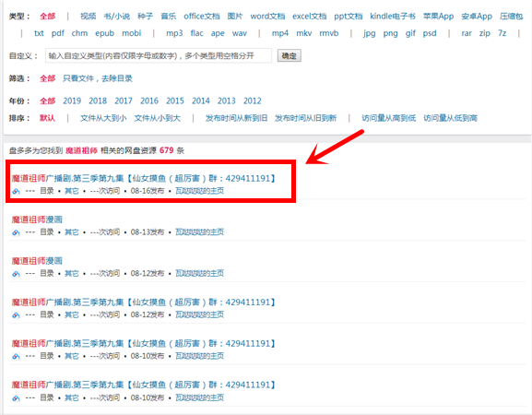Filter results to year 2017

(124, 101)
